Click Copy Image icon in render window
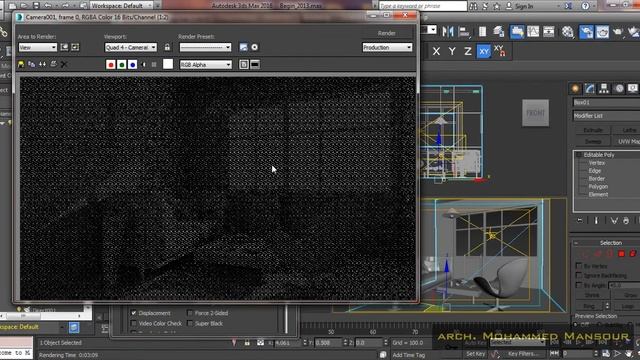The width and height of the screenshot is (640, 360). point(31,64)
